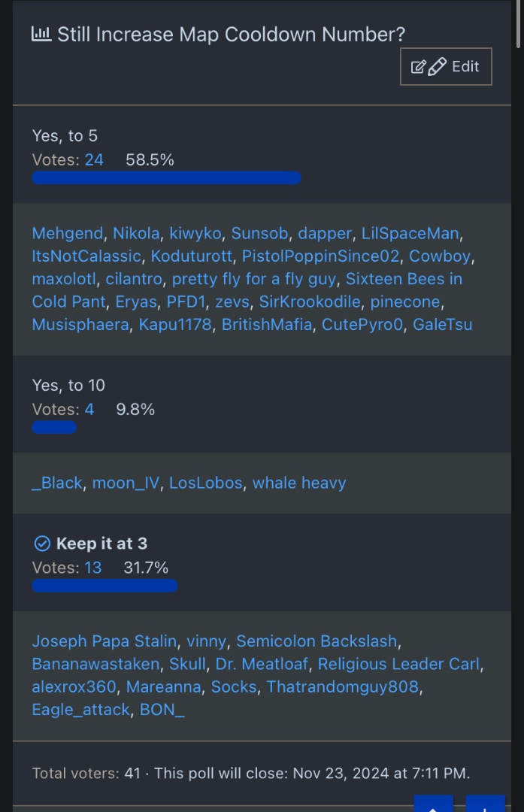The image size is (524, 812).
Task: Open voter Mehgend's profile
Action: (x=68, y=233)
